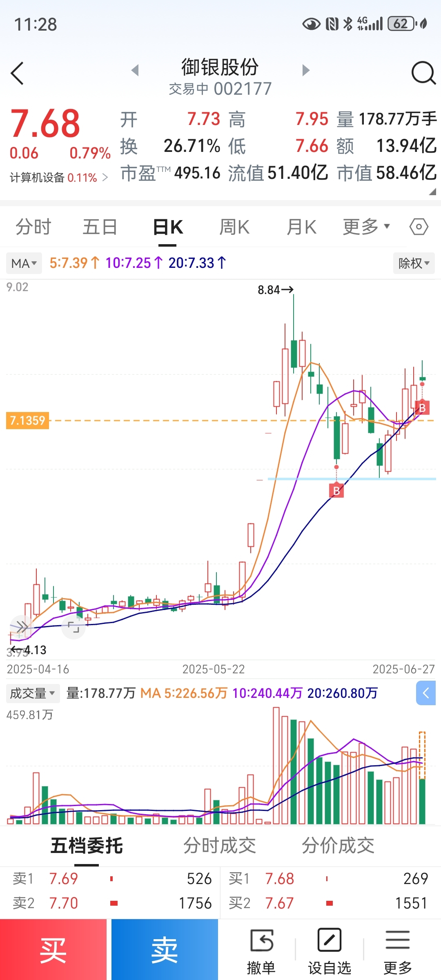Tap the Bluetooth icon in status bar

[x=348, y=24]
